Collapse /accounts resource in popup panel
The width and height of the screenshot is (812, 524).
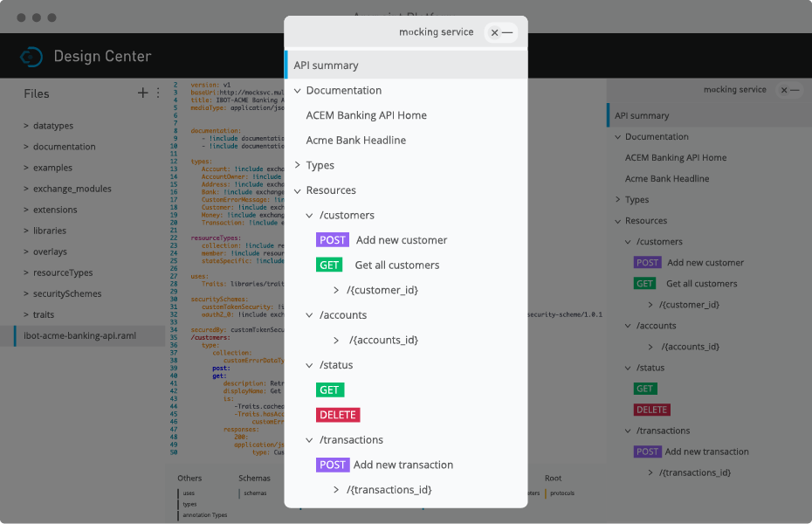click(x=309, y=314)
